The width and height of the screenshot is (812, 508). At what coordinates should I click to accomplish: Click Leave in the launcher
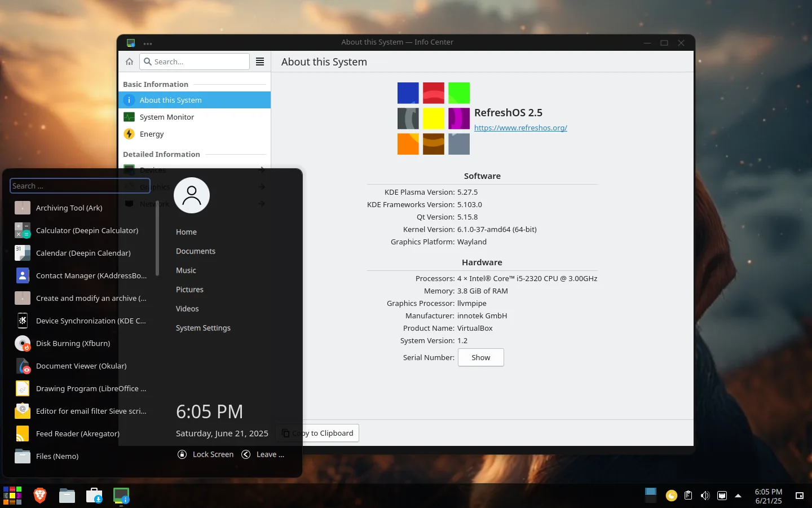coord(263,454)
